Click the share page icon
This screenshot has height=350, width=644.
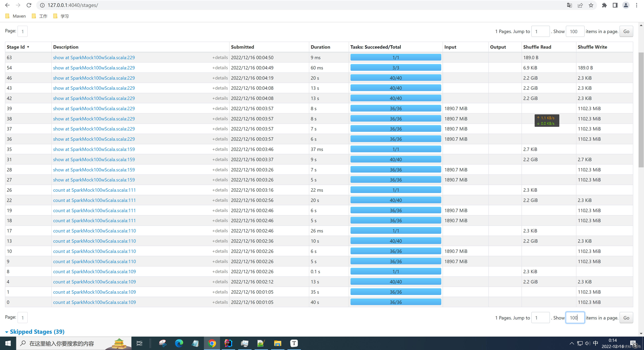click(580, 5)
